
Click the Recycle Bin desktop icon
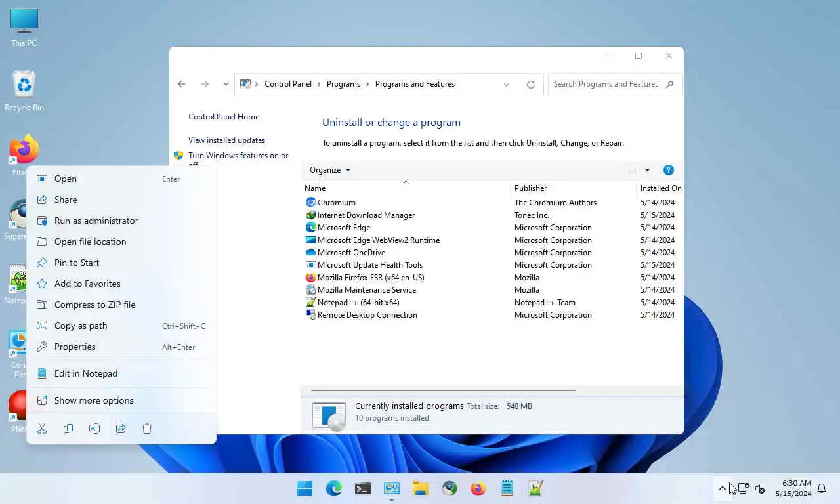point(24,91)
